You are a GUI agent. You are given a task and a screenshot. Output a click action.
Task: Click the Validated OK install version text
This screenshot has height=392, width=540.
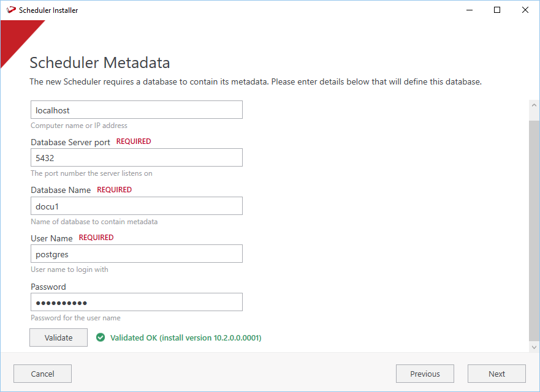coord(186,337)
